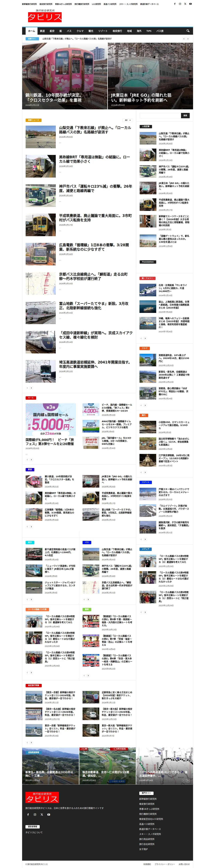Go to next page of クルマ sidebar section
The image size is (215, 868).
coord(145,405)
